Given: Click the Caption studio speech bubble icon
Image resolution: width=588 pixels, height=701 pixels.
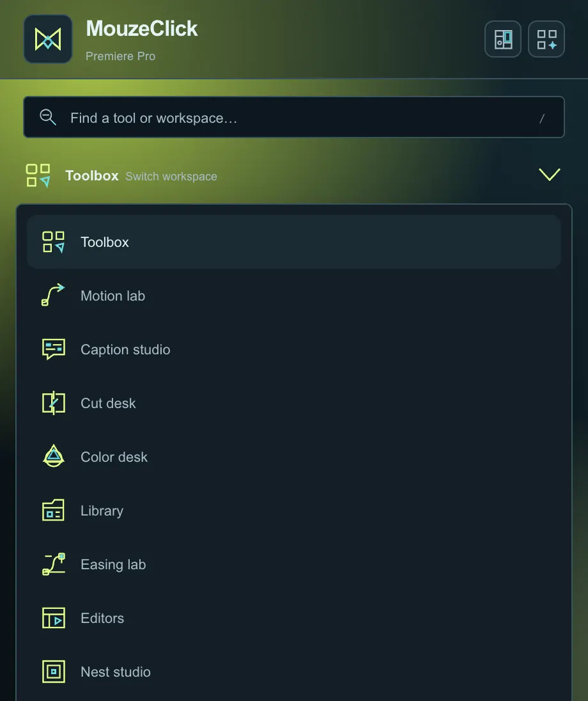Looking at the screenshot, I should tap(54, 349).
